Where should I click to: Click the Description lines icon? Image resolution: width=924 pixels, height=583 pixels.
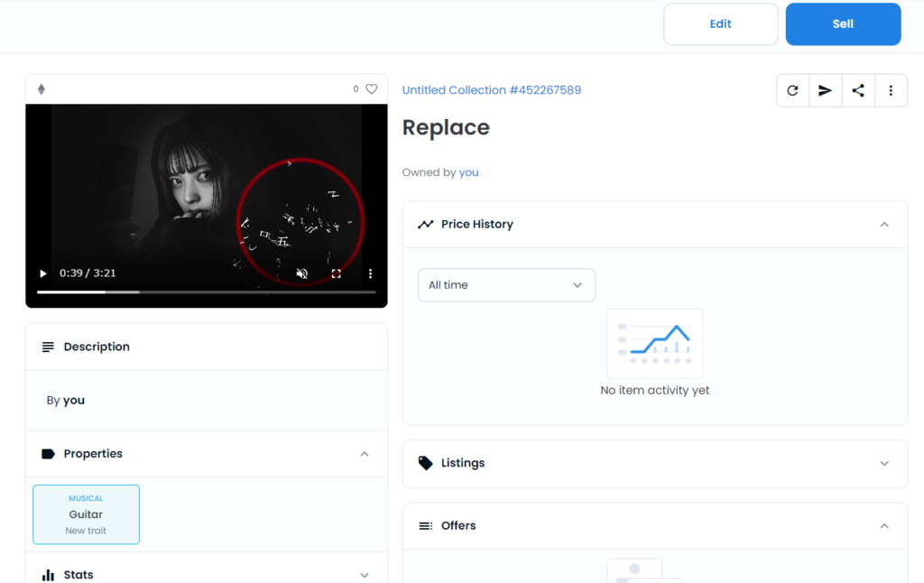[x=48, y=347]
